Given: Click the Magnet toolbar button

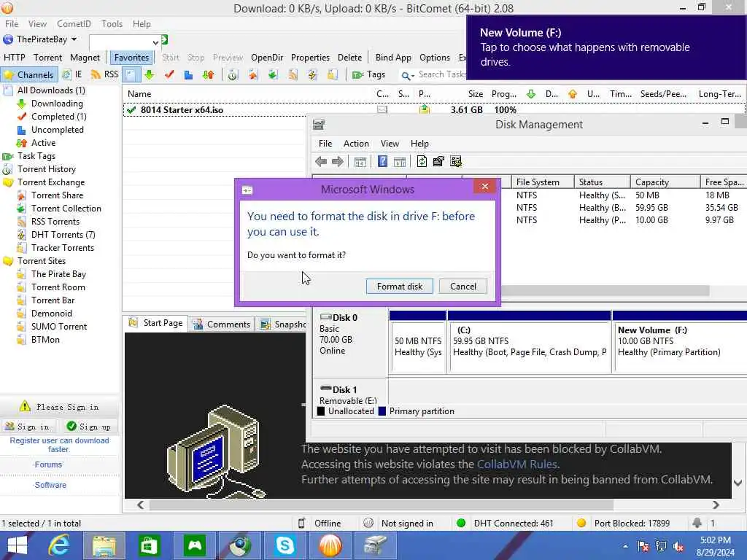Looking at the screenshot, I should click(x=85, y=58).
